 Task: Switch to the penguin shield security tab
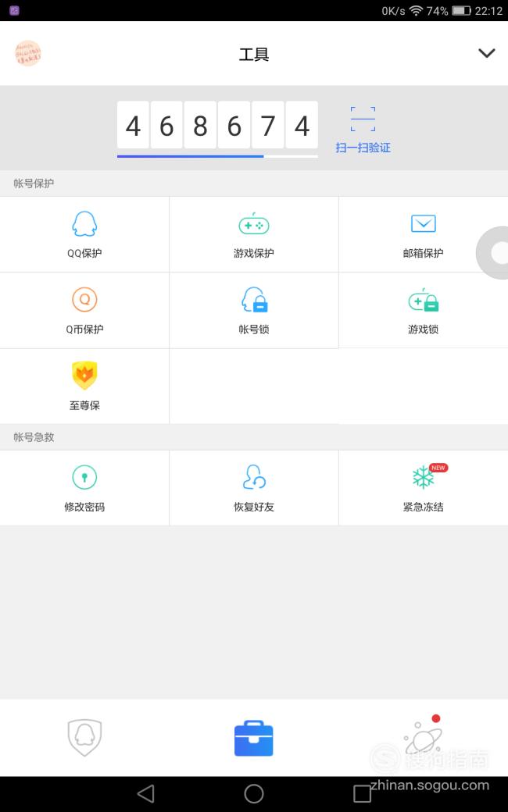[84, 737]
